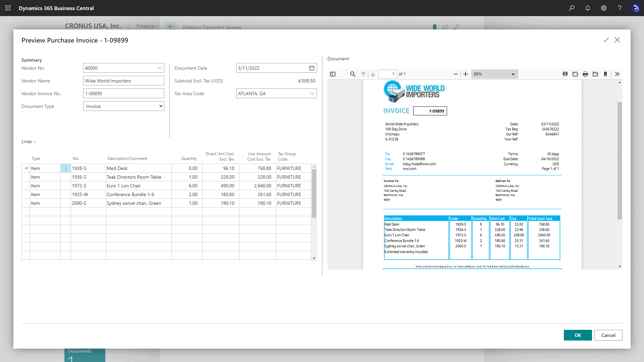Expand the background page to full screen

pyautogui.click(x=456, y=27)
